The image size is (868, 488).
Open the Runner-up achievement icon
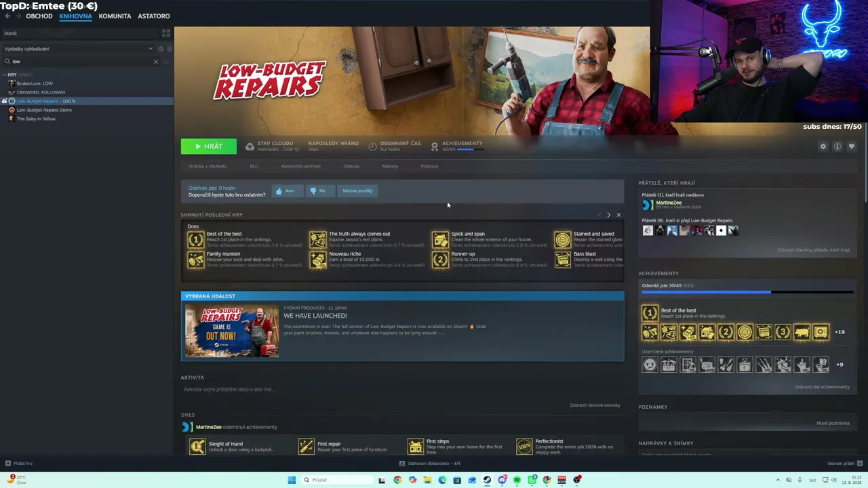click(x=441, y=260)
